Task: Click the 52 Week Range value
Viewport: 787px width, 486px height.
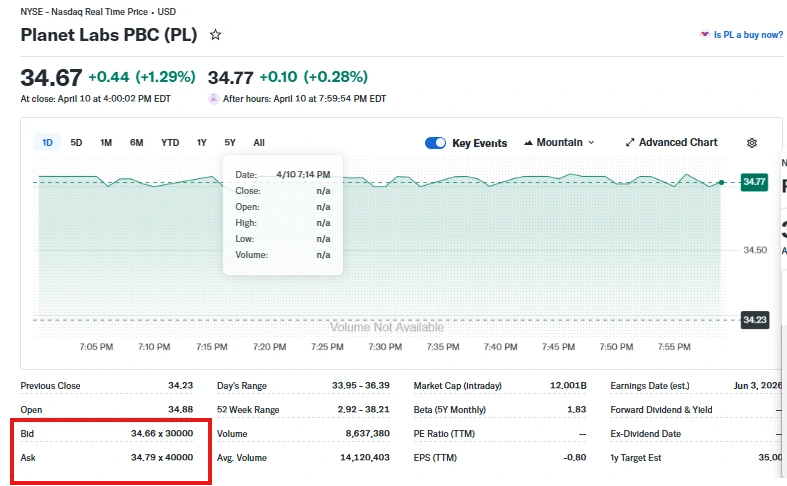Action: point(363,409)
